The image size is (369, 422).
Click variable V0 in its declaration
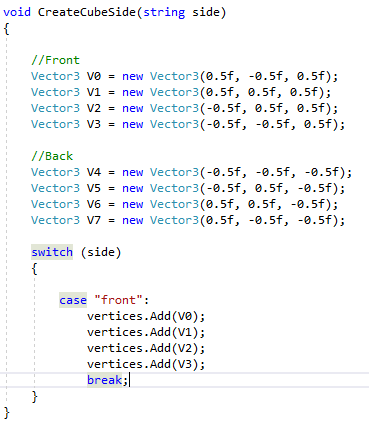pos(94,76)
